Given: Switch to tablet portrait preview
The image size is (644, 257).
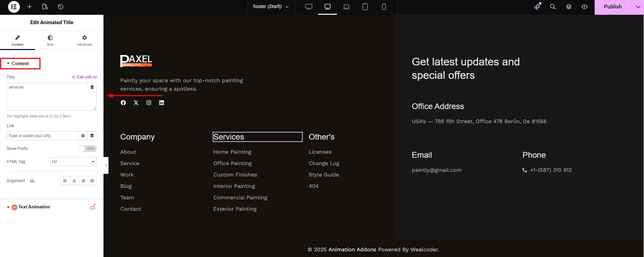Looking at the screenshot, I should (365, 7).
